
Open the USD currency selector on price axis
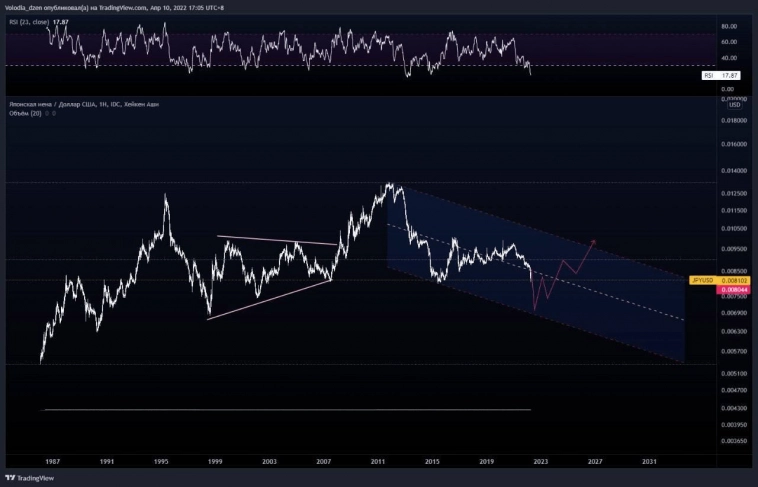point(733,104)
